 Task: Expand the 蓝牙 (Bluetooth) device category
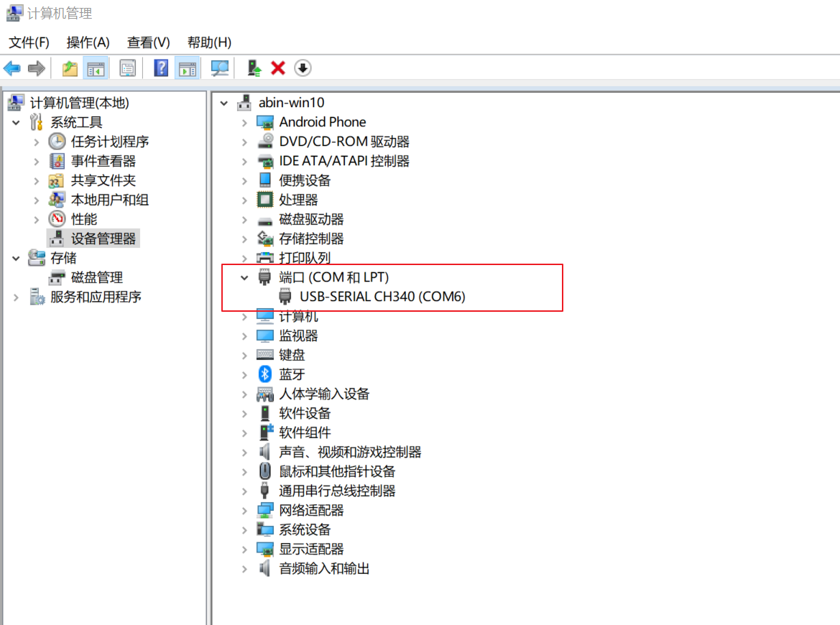pyautogui.click(x=244, y=374)
